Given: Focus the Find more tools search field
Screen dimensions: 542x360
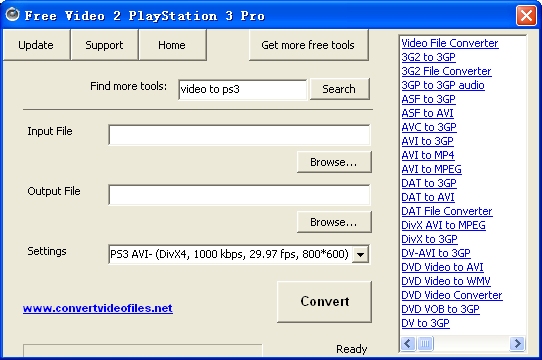Looking at the screenshot, I should tap(242, 90).
